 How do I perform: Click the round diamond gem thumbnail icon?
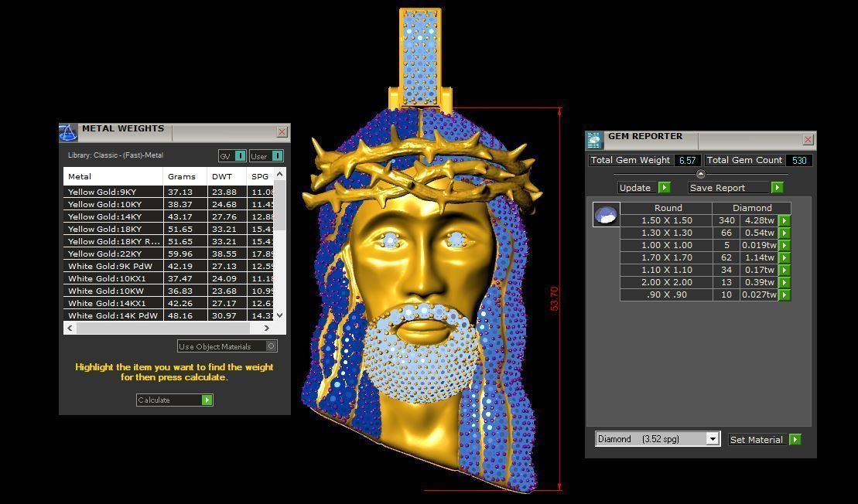606,214
